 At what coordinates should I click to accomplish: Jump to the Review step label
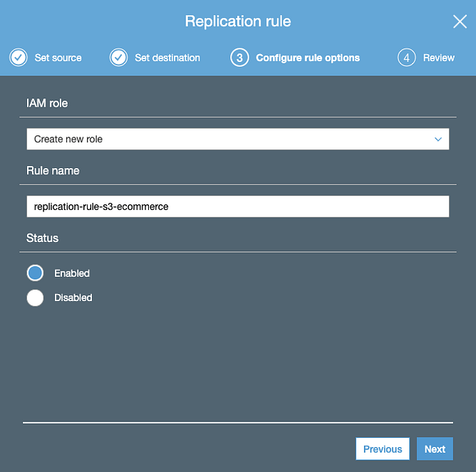tap(439, 58)
